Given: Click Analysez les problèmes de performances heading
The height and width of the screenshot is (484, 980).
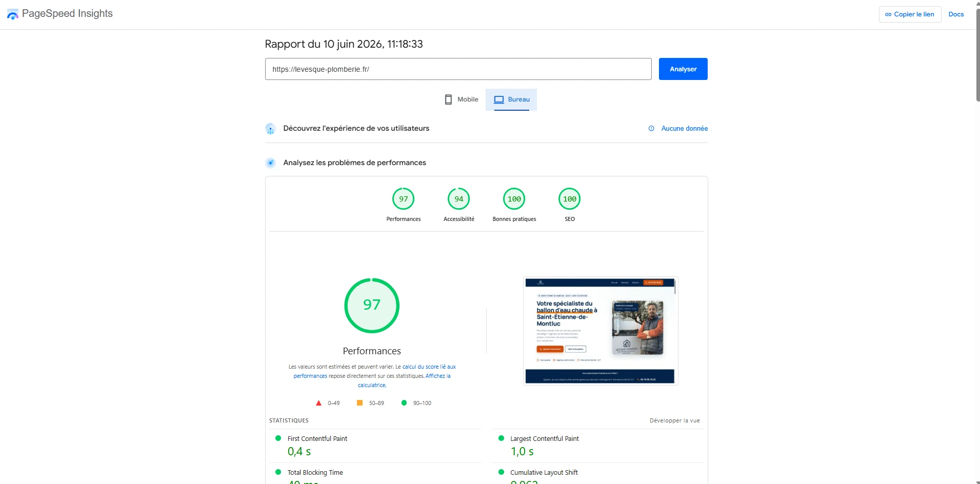Looking at the screenshot, I should point(354,163).
